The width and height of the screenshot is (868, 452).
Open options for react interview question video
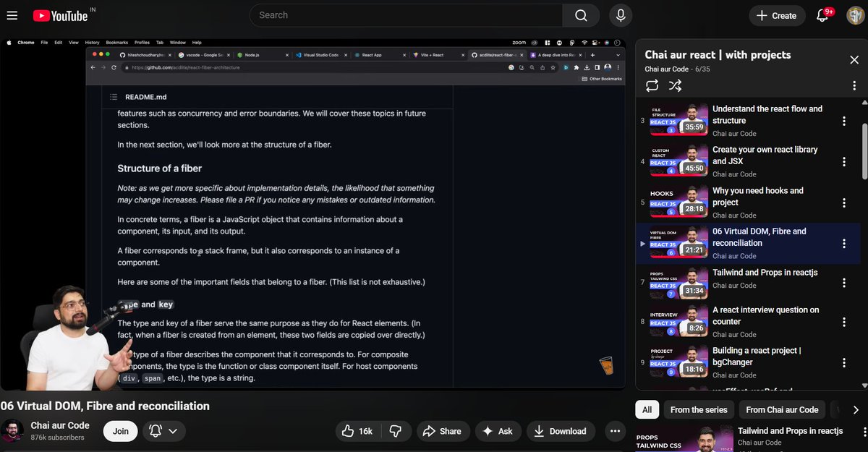[843, 322]
